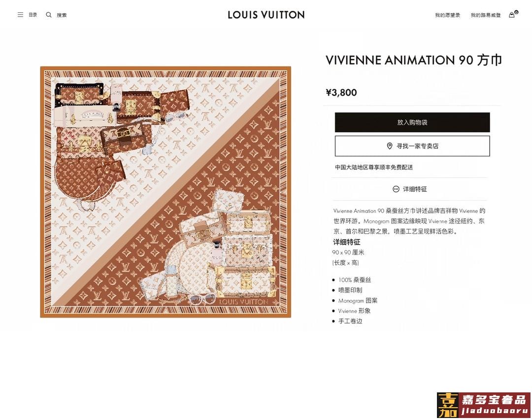
Task: Click the Vivienne Animation 90 方巾 title
Action: point(414,60)
